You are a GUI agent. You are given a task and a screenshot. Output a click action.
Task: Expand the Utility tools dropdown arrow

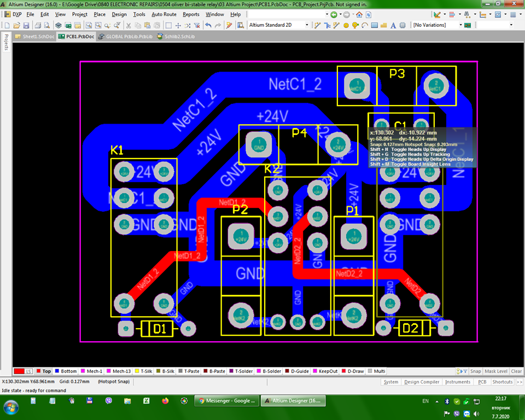(x=444, y=14)
